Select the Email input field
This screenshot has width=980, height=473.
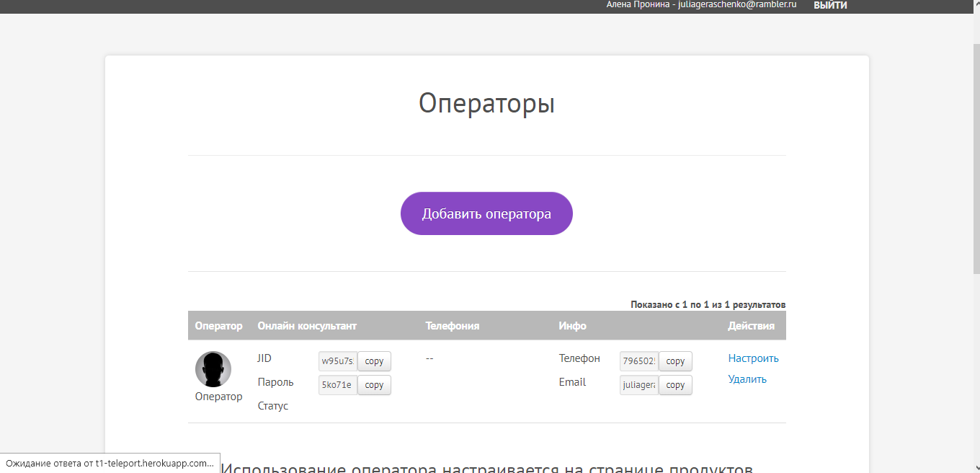(638, 384)
